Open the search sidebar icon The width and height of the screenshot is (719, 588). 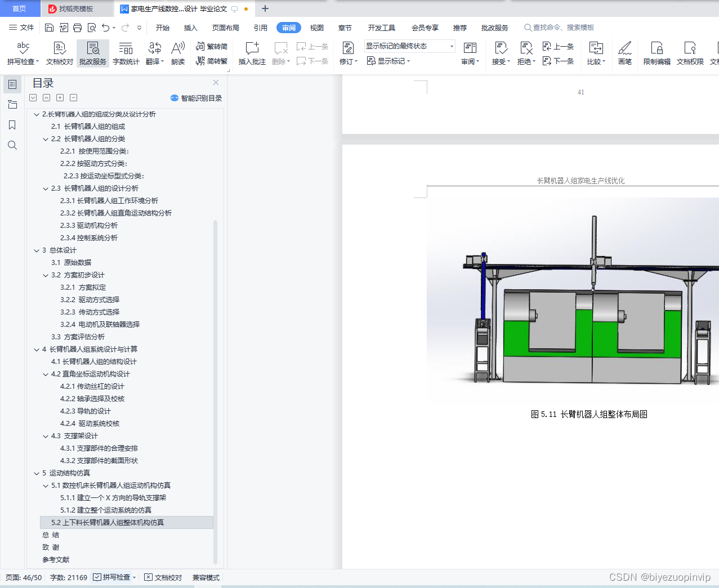[12, 145]
